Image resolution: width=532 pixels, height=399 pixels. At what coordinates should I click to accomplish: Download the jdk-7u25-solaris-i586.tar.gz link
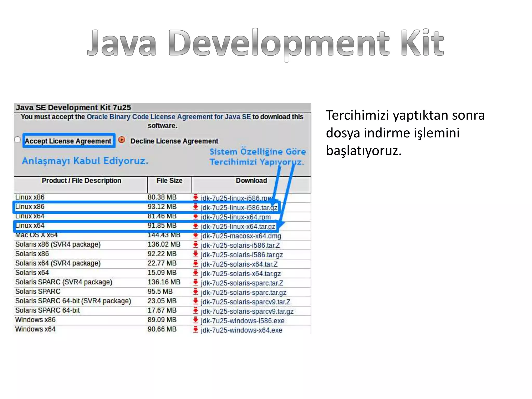[x=242, y=255]
